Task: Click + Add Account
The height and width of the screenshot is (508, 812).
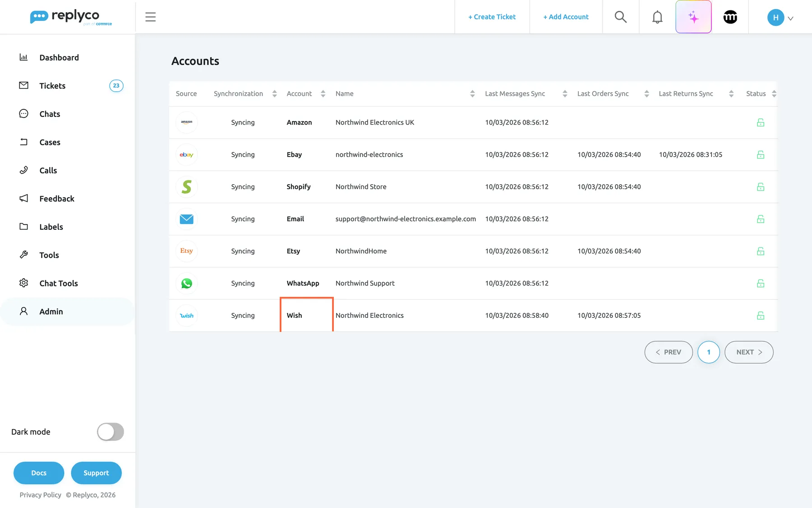Action: coord(566,17)
